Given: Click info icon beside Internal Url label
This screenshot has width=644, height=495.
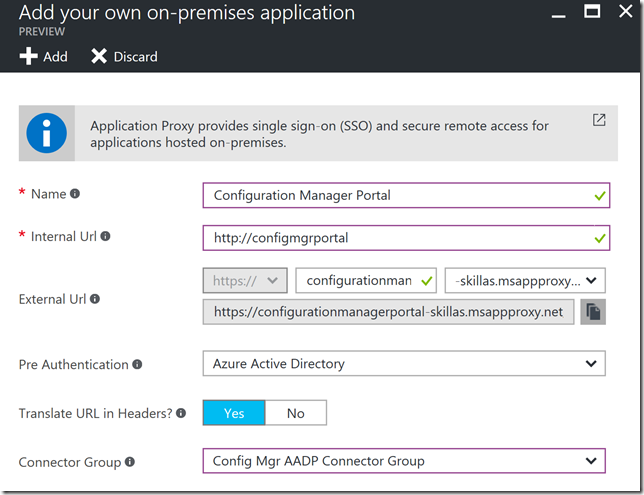Looking at the screenshot, I should click(106, 237).
